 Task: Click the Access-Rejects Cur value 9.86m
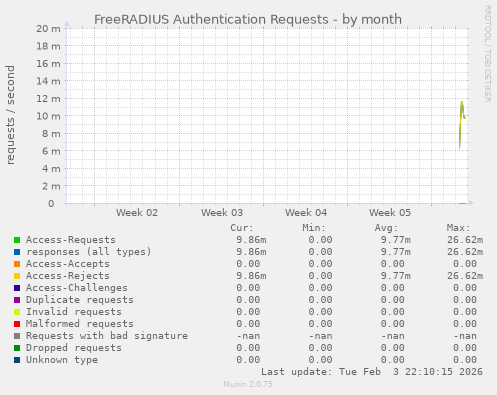tap(251, 276)
